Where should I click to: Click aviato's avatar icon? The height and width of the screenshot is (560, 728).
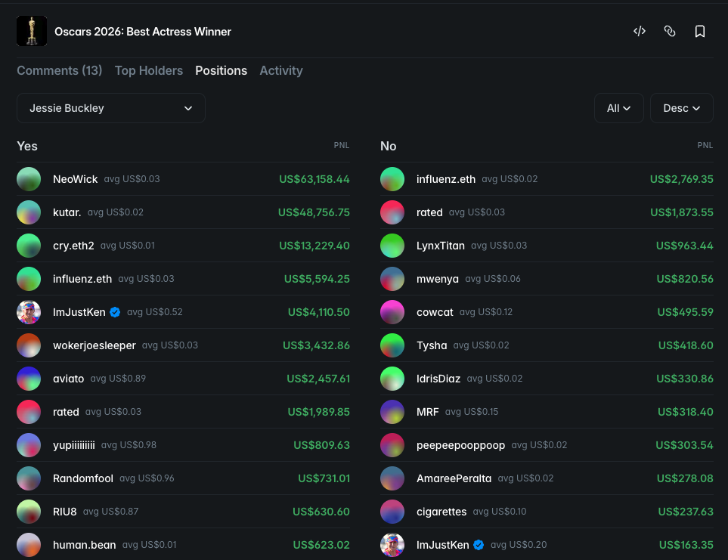click(29, 379)
